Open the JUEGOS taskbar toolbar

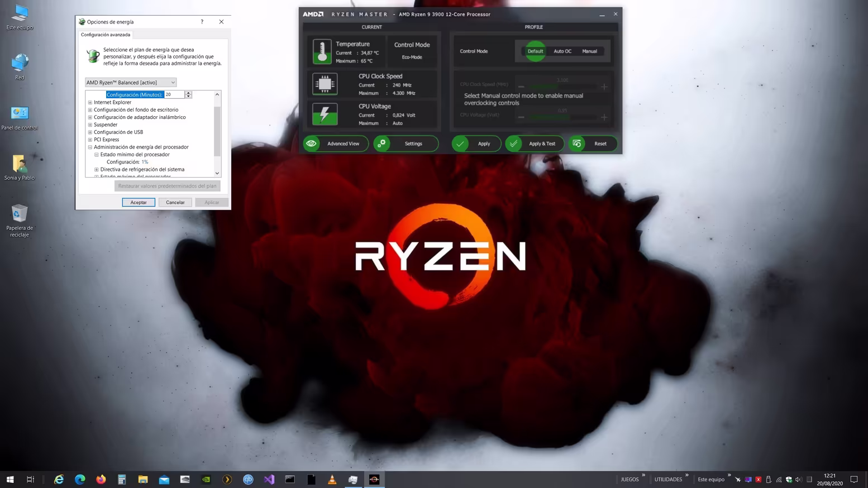click(x=629, y=480)
